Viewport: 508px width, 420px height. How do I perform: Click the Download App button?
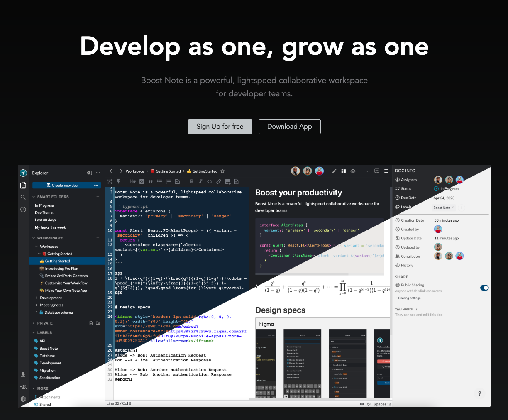tap(289, 127)
